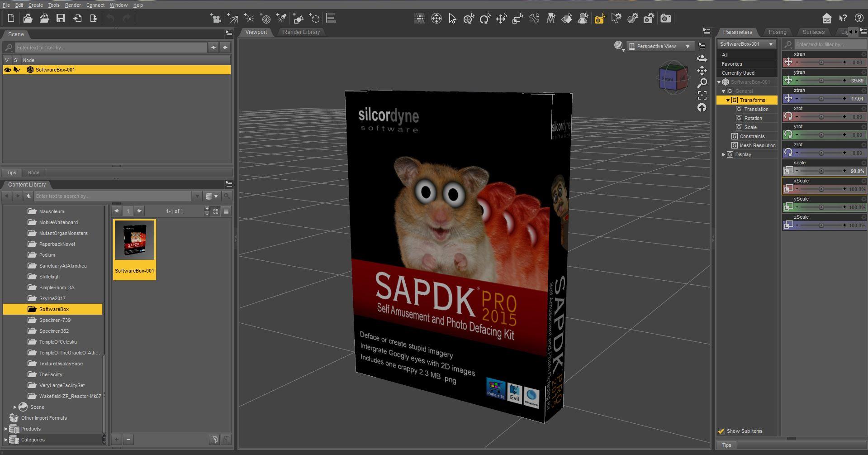The width and height of the screenshot is (868, 455).
Task: Open the viewport draw style sphere dropdown
Action: [619, 46]
